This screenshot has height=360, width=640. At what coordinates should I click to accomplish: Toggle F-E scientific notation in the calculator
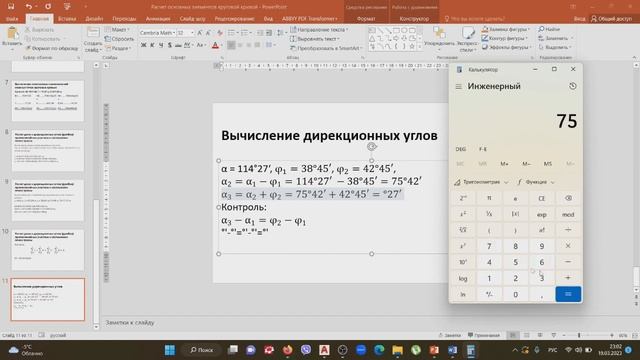tap(483, 149)
